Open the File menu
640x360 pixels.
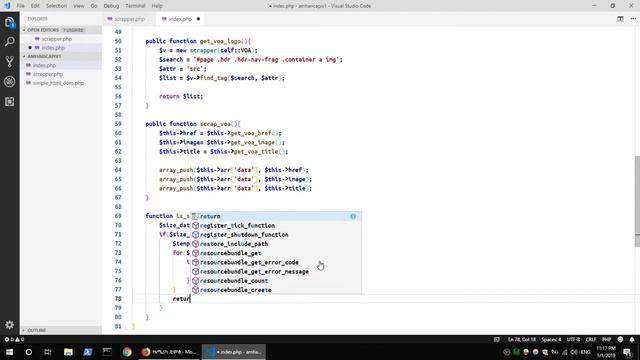pyautogui.click(x=20, y=6)
